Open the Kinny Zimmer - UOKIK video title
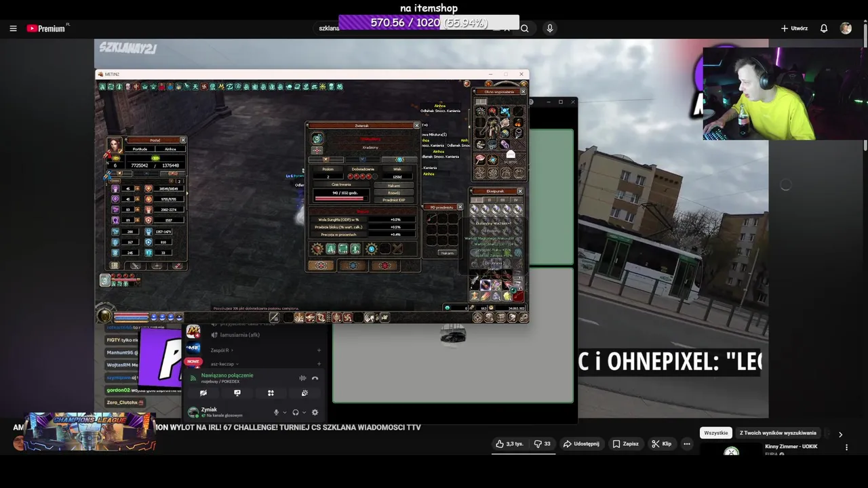Image resolution: width=868 pixels, height=488 pixels. pos(791,447)
